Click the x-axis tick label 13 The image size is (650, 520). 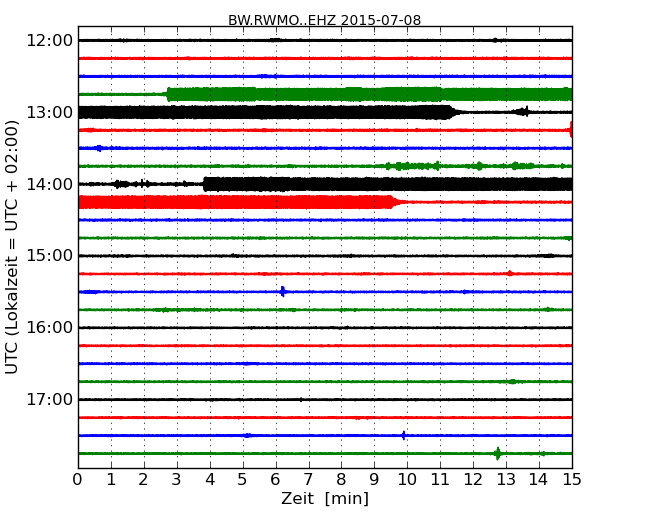tap(506, 479)
